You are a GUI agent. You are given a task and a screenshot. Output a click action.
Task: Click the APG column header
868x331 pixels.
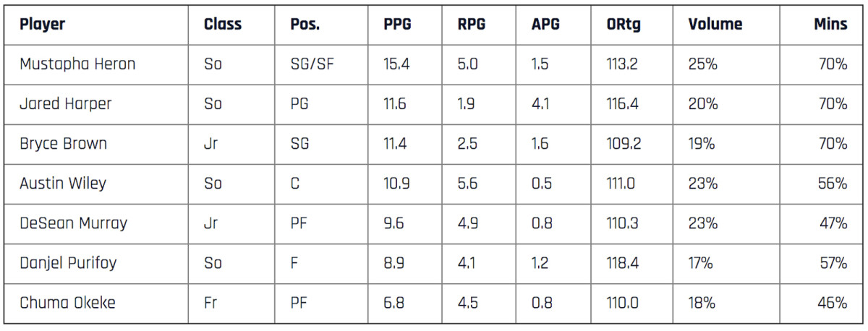(546, 24)
